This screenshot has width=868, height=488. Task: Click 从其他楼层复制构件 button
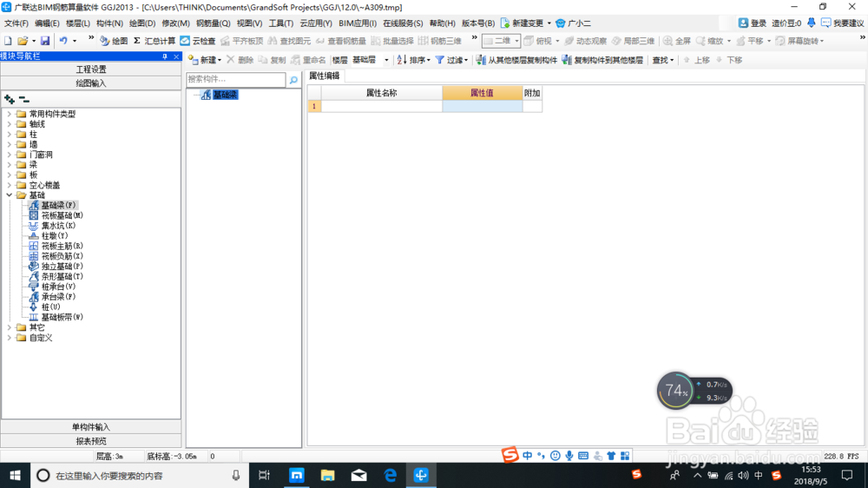pyautogui.click(x=516, y=60)
